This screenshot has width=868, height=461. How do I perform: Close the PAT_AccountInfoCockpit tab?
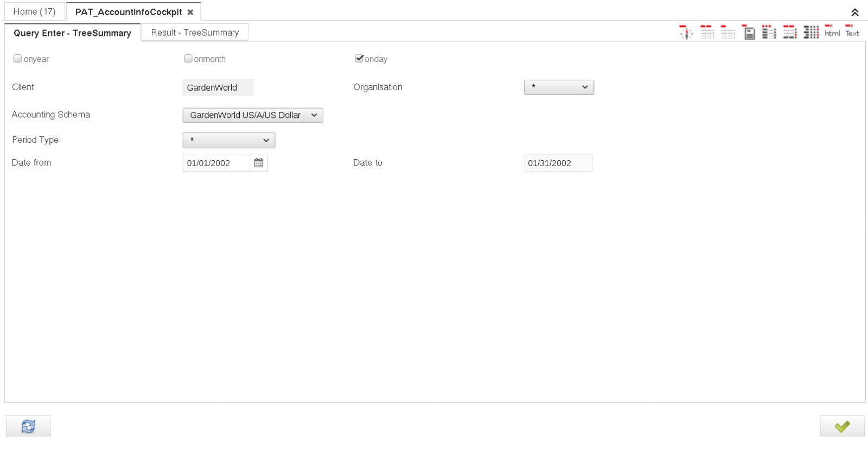coord(190,12)
